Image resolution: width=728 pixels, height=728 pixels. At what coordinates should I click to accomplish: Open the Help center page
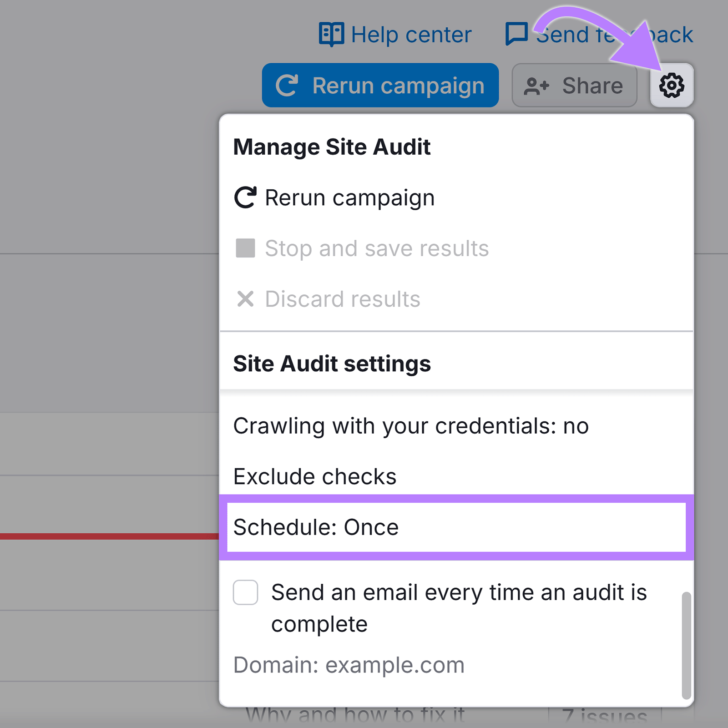point(411,34)
